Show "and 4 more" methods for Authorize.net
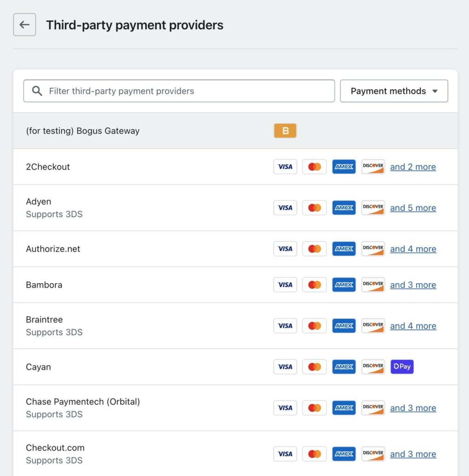The height and width of the screenshot is (476, 469). pos(413,249)
